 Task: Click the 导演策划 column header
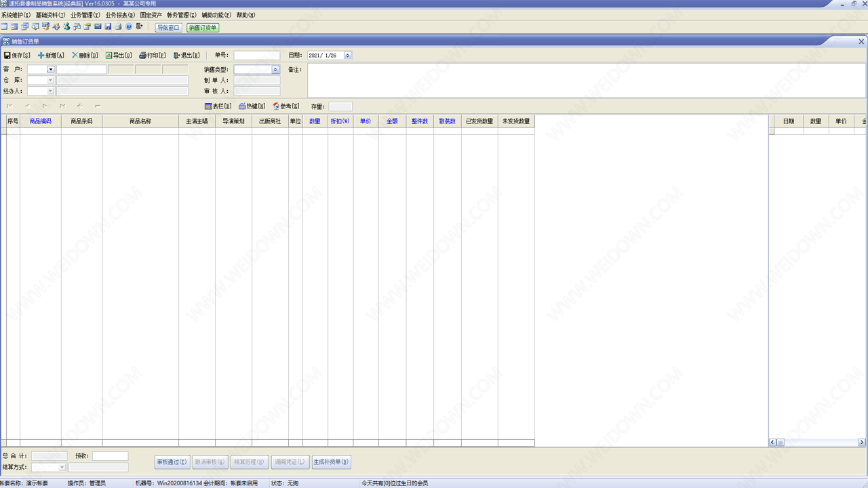point(233,121)
